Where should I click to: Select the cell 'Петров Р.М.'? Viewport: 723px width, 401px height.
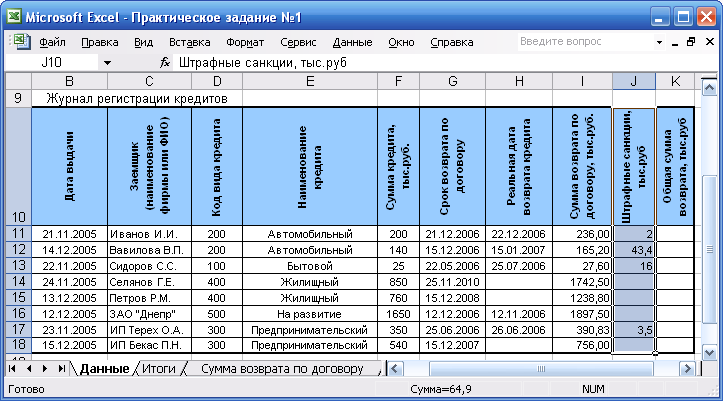(149, 298)
